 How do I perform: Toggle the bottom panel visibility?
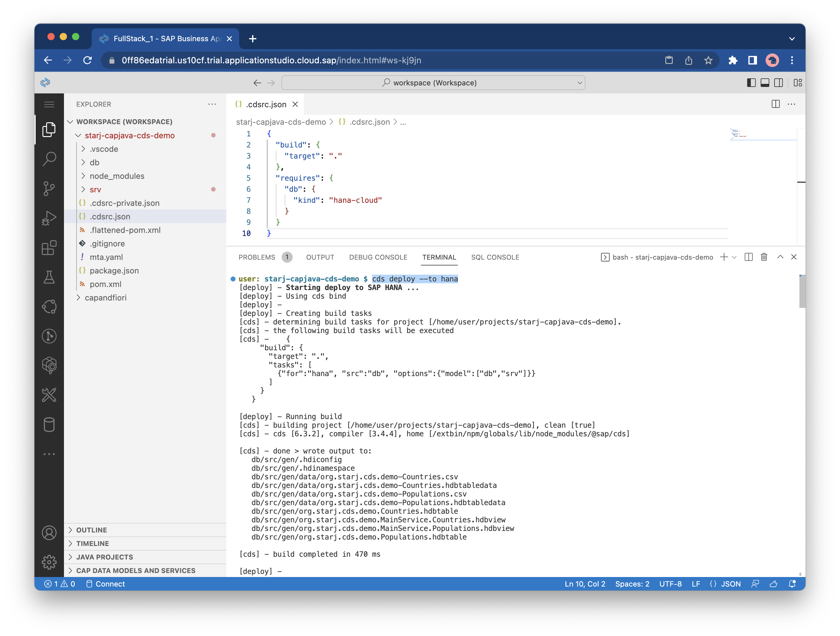pyautogui.click(x=765, y=83)
